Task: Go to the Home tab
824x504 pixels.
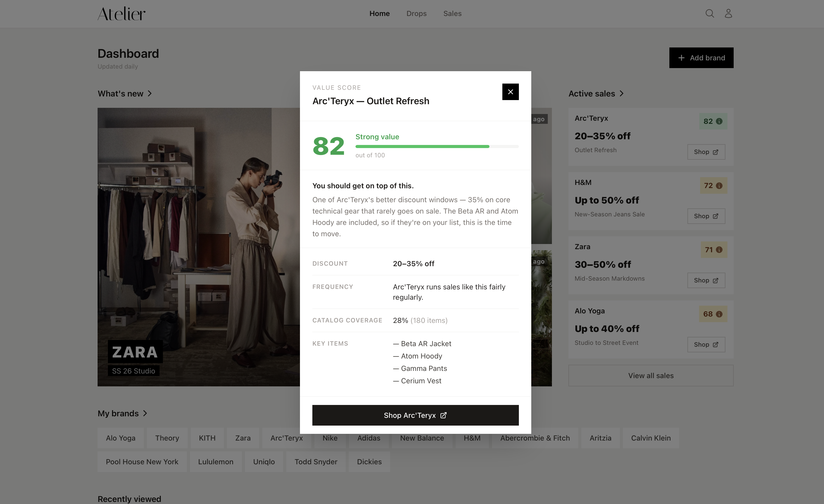Action: pos(379,13)
